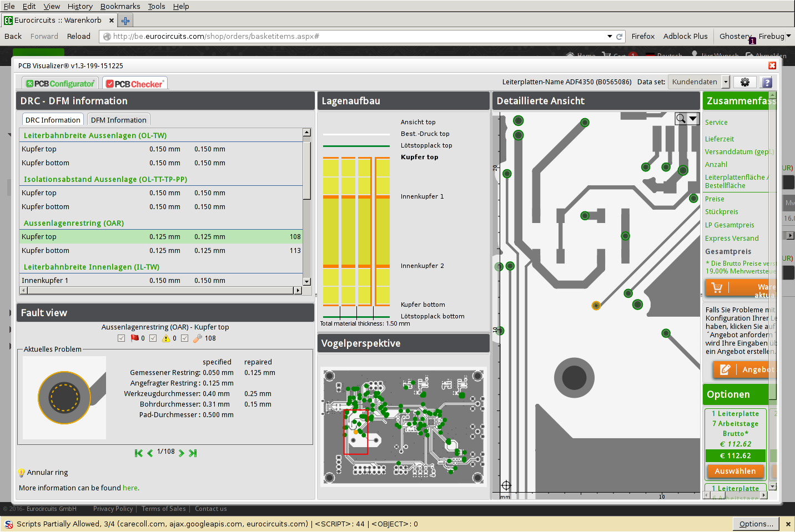The image size is (795, 532).
Task: Switch to DFM Information tab
Action: pos(118,120)
